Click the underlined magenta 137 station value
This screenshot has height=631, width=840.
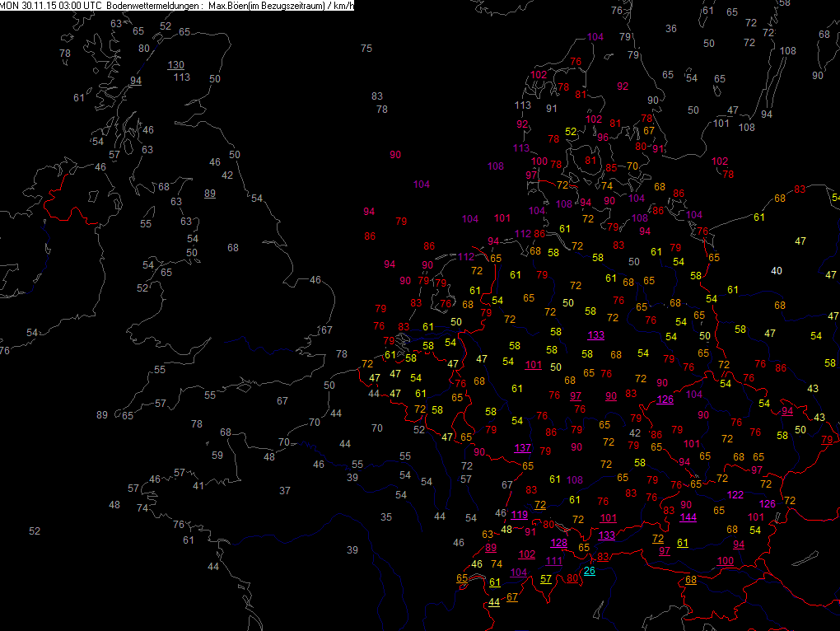pos(522,447)
